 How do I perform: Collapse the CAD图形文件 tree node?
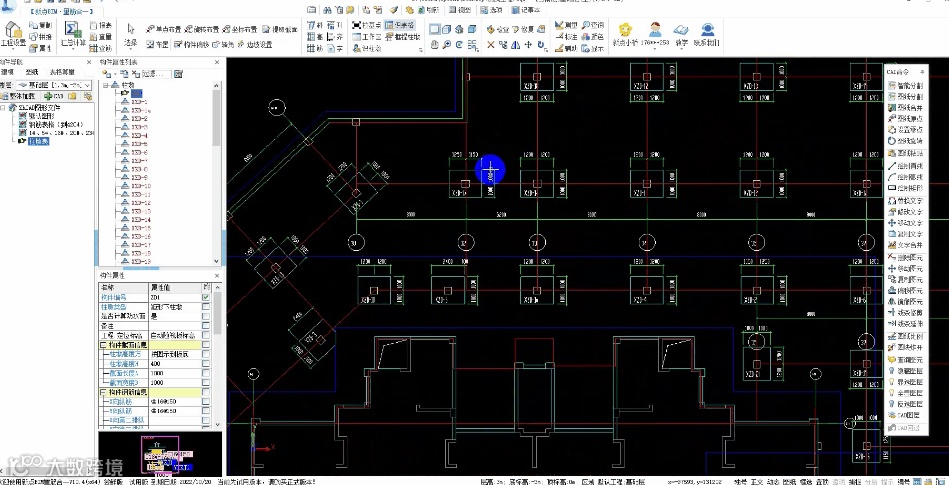click(x=5, y=107)
